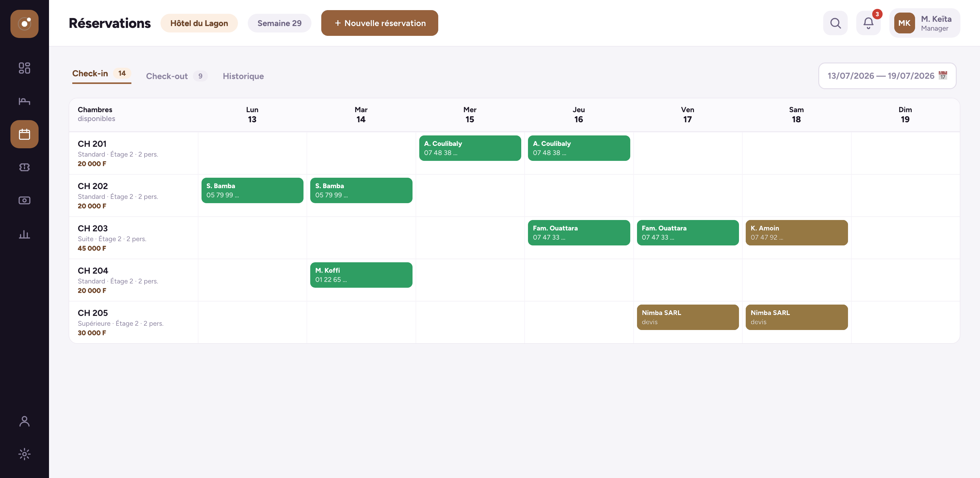This screenshot has width=980, height=478.
Task: Select Hôtel du Lagon chip
Action: click(199, 23)
